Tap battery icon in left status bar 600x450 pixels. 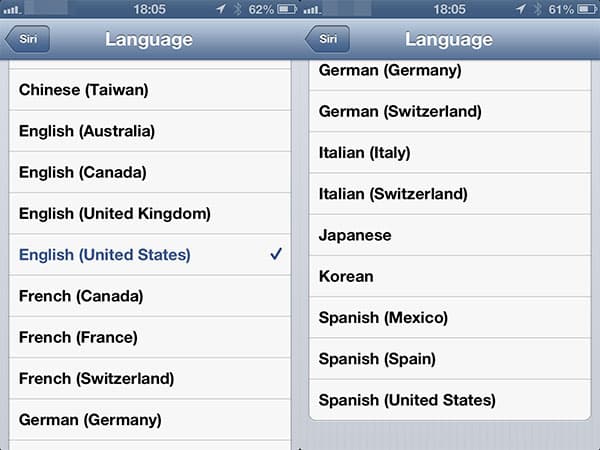[x=287, y=9]
